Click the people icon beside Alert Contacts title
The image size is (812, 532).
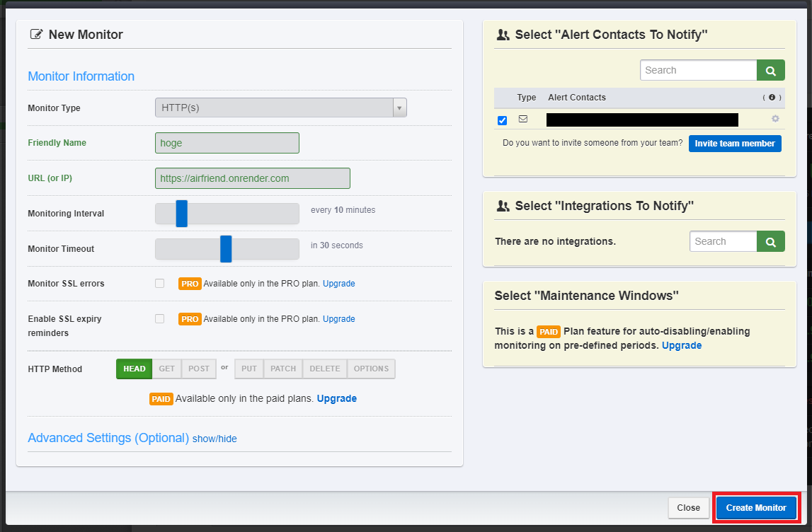(503, 35)
